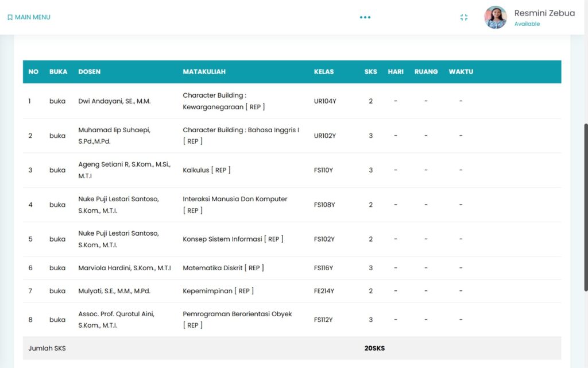Click buka for Bahasa Inggris I row
The image size is (588, 368).
57,136
